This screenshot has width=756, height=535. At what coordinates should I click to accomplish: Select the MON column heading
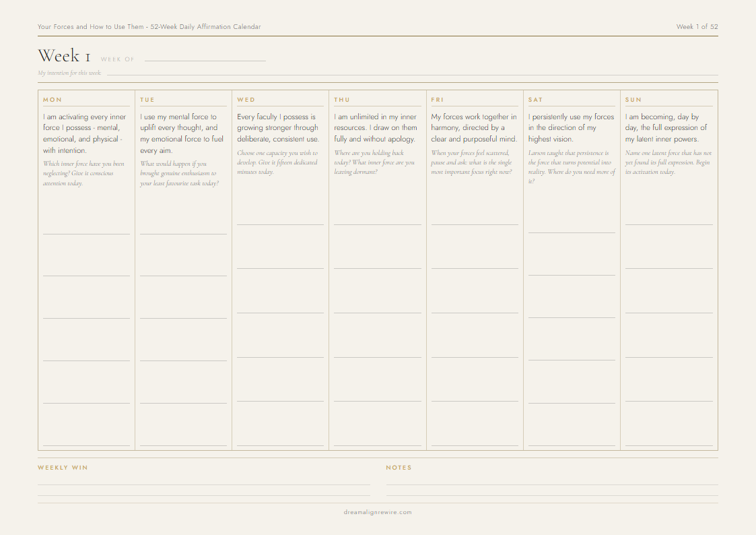(53, 100)
